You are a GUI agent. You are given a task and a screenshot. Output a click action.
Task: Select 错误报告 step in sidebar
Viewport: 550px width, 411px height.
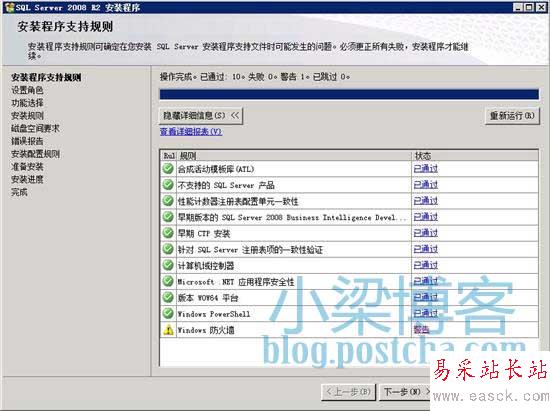(x=27, y=141)
